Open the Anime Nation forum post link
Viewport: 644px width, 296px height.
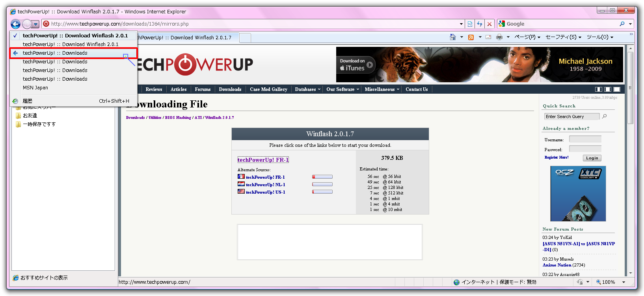(x=557, y=265)
